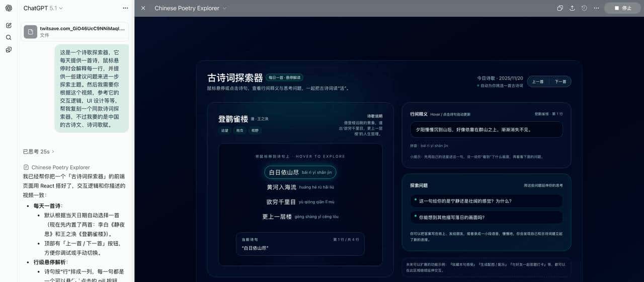644x282 pixels.
Task: Click the 行间释义 panel heading
Action: 419,114
